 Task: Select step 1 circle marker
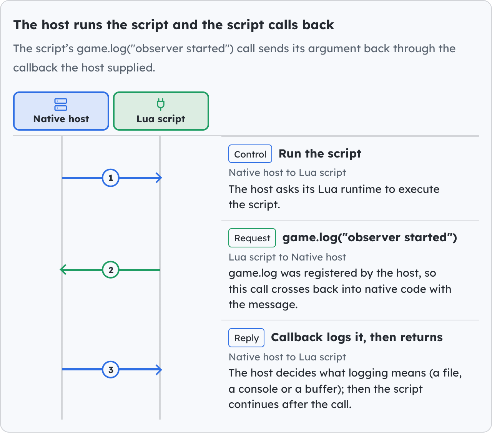coord(111,178)
